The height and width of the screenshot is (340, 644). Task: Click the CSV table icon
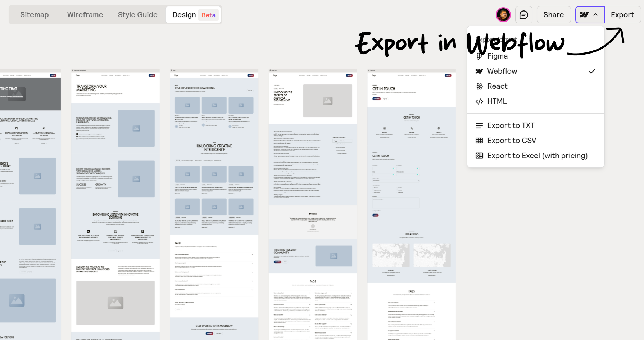tap(479, 141)
